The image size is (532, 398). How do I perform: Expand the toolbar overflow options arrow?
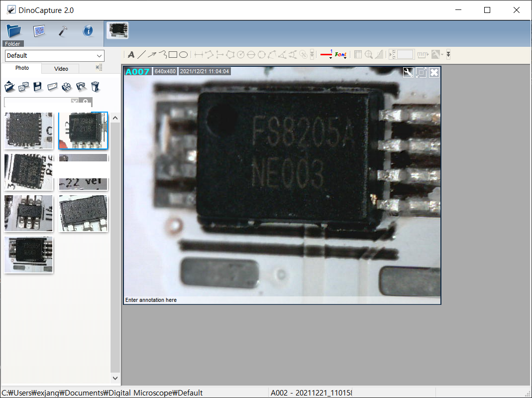(x=448, y=55)
